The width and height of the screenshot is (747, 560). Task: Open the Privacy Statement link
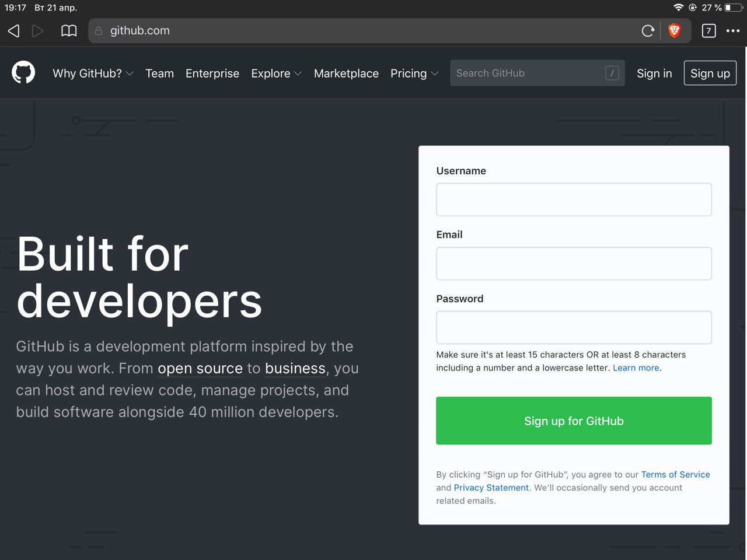point(491,488)
